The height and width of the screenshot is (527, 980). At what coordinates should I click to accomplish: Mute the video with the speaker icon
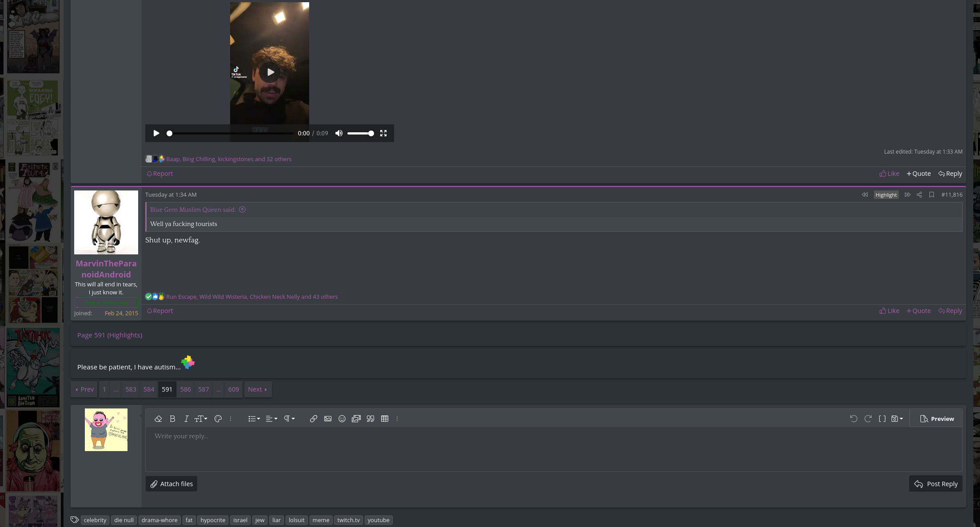[x=339, y=133]
